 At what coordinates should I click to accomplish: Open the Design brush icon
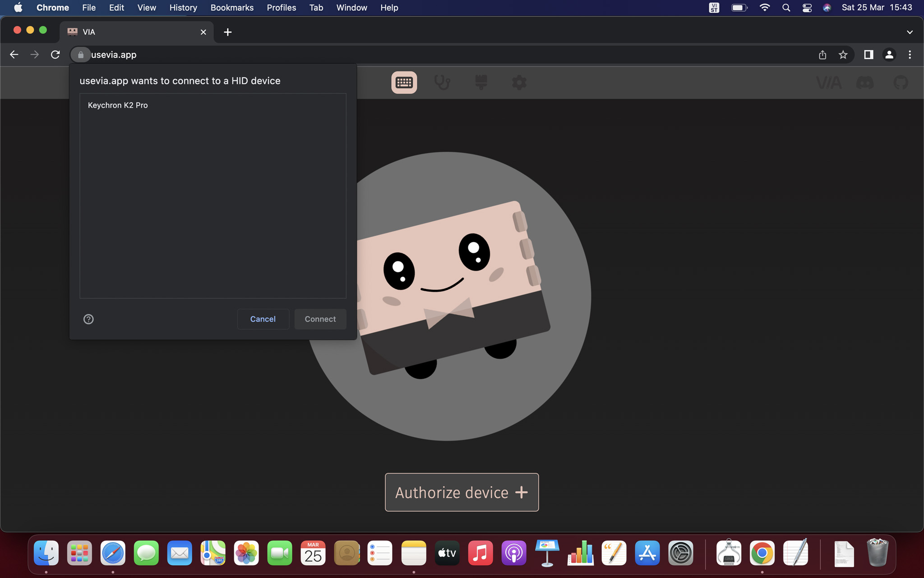(481, 83)
